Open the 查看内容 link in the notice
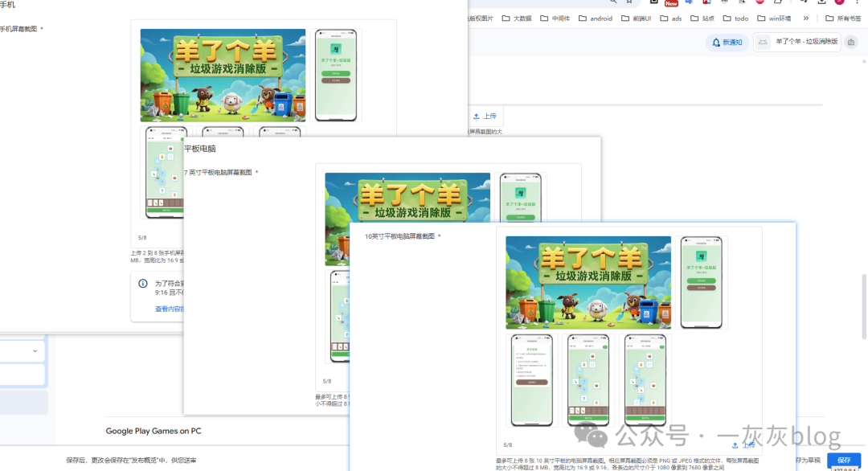This screenshot has width=868, height=471. (x=169, y=309)
